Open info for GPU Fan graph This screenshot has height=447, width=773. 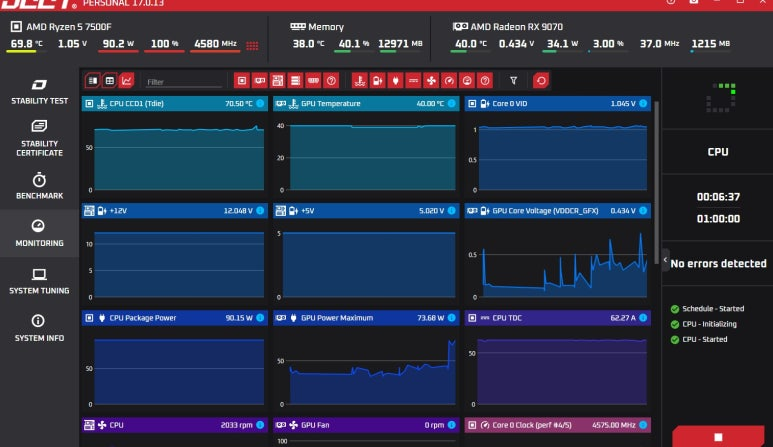(x=451, y=425)
